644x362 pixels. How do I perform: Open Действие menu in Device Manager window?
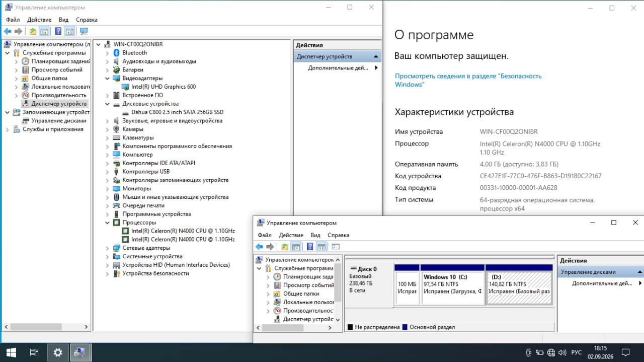point(39,20)
